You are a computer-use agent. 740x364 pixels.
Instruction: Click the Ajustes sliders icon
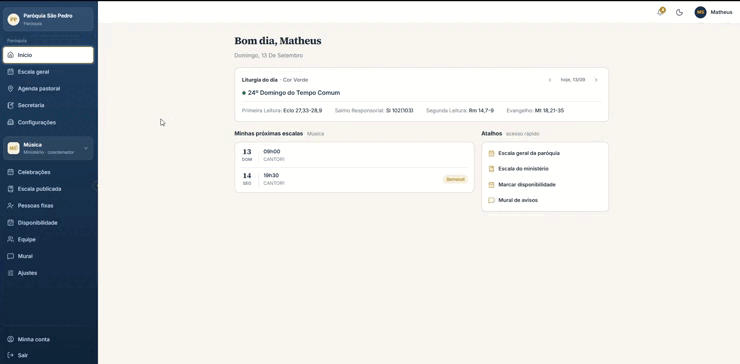click(10, 273)
